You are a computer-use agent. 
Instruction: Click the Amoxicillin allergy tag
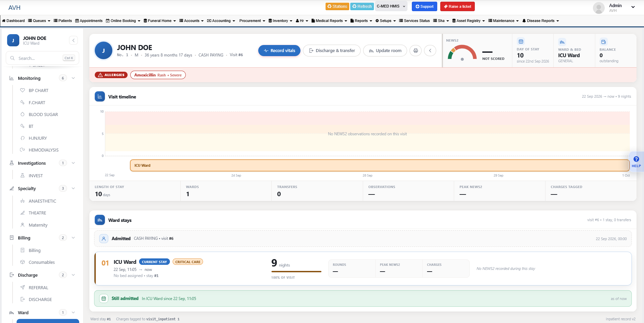158,75
